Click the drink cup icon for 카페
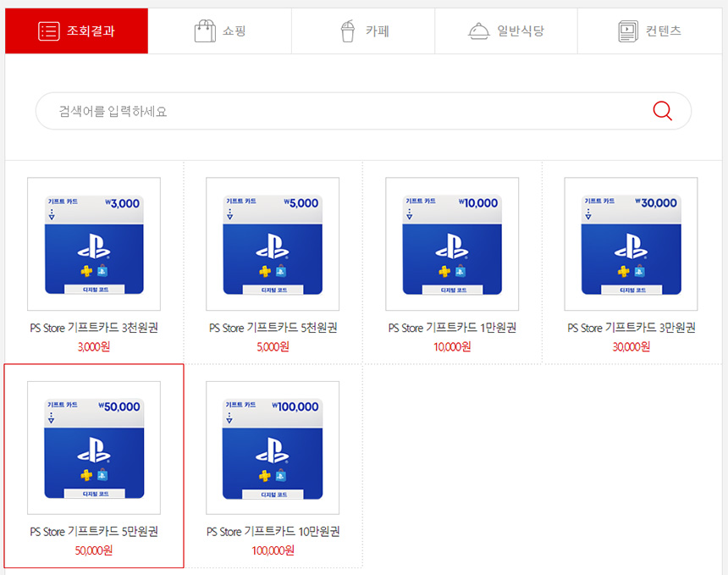Image resolution: width=728 pixels, height=575 pixels. [348, 30]
